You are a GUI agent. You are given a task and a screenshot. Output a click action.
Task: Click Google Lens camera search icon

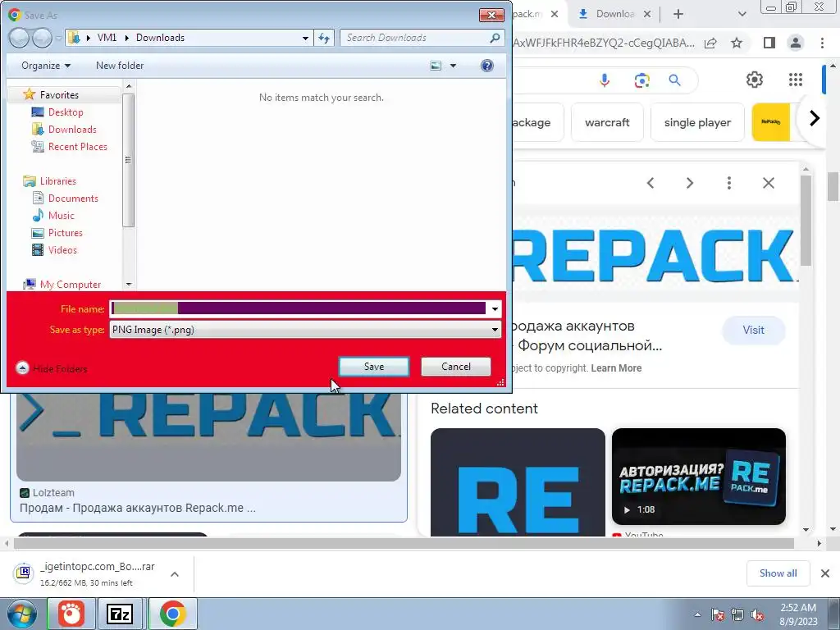click(x=641, y=80)
